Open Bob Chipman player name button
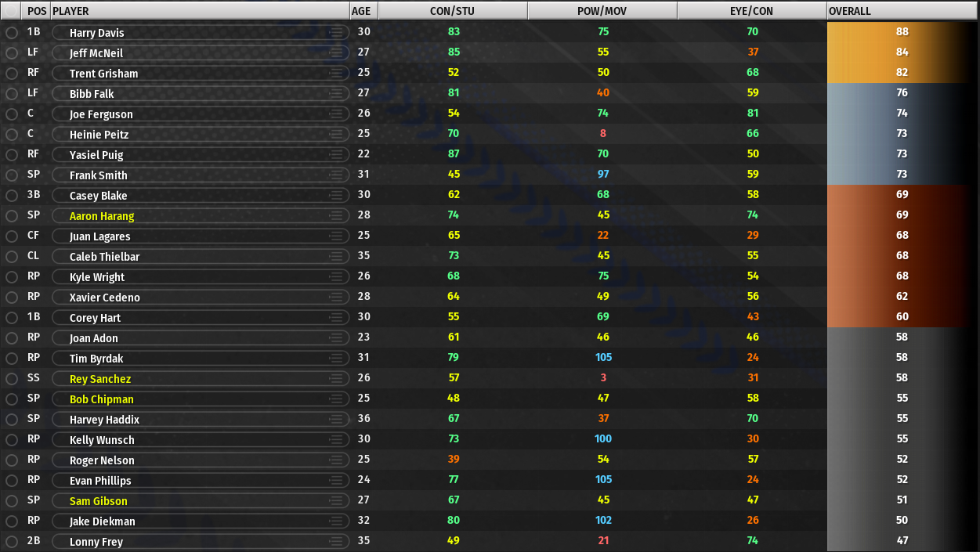980x552 pixels. tap(201, 399)
